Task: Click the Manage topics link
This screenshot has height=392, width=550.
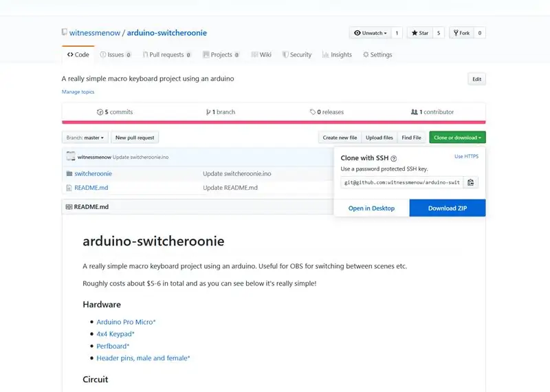Action: (x=78, y=92)
